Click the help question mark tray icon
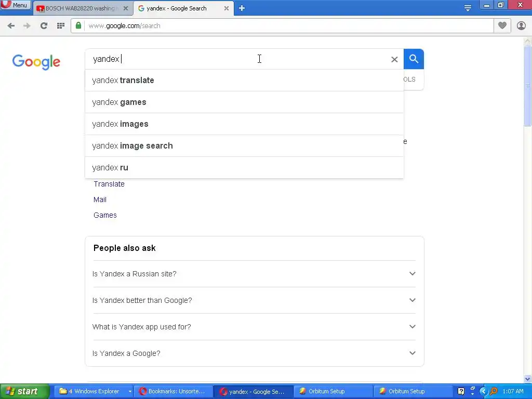This screenshot has height=399, width=532. 461,392
